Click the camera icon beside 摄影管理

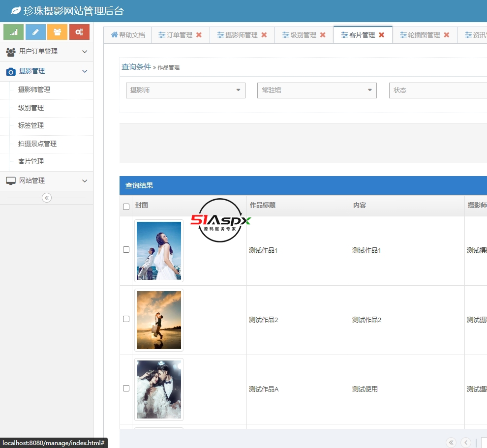[11, 72]
